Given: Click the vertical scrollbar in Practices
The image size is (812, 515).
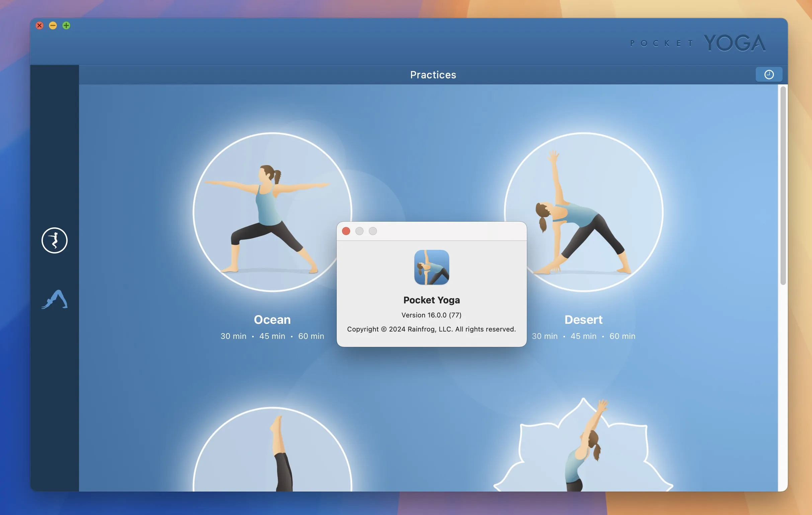Looking at the screenshot, I should pyautogui.click(x=783, y=186).
